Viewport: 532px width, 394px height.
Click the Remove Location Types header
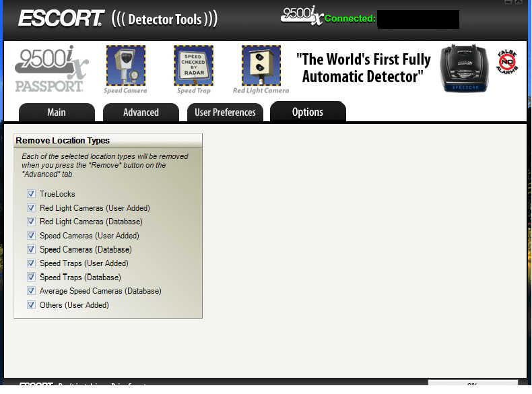[108, 141]
